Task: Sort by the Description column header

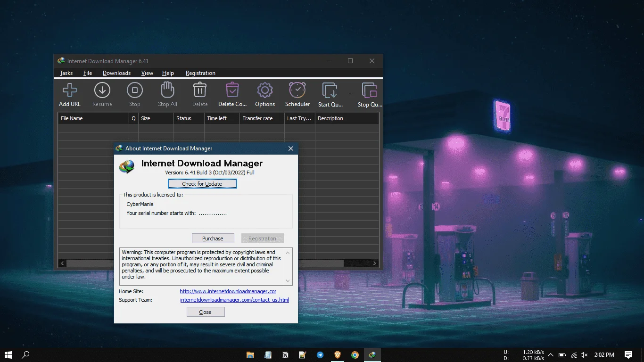Action: point(347,118)
